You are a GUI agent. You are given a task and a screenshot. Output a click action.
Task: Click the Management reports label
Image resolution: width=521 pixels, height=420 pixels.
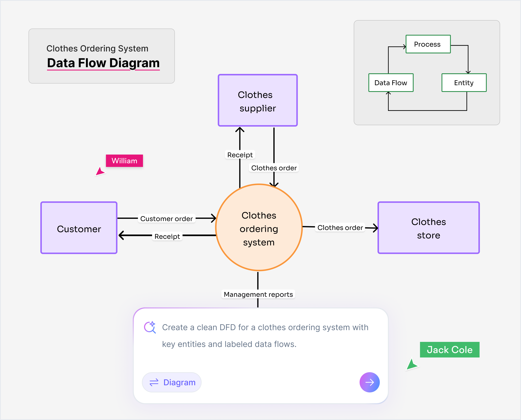pos(258,294)
